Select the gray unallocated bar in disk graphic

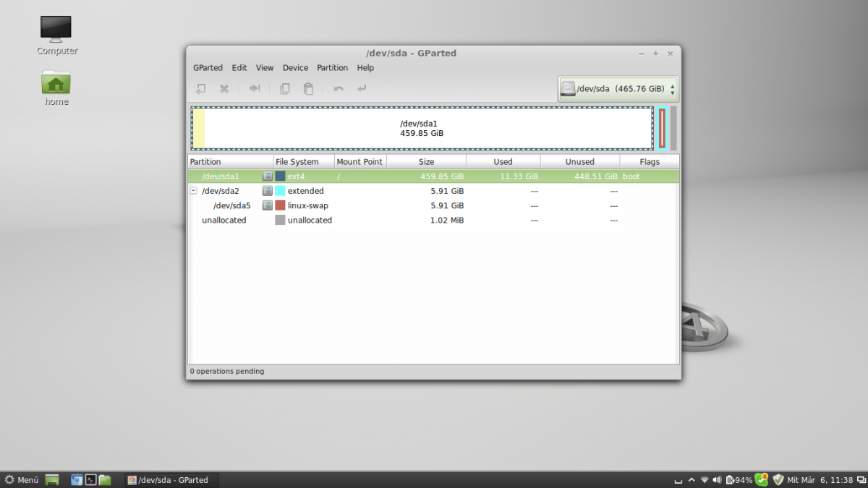tap(673, 129)
